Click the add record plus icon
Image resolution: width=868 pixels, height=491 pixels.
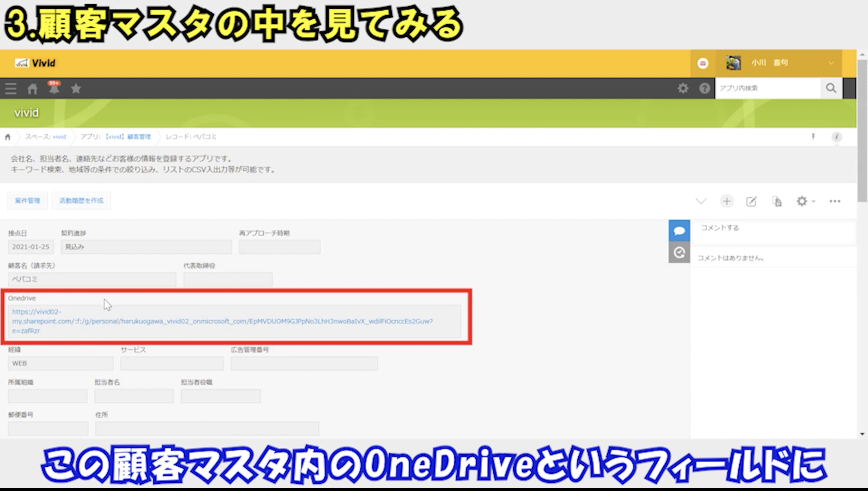pos(727,201)
